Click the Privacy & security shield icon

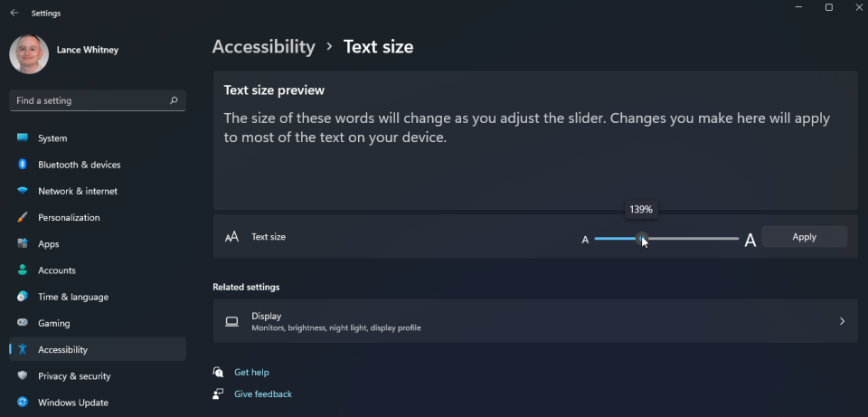(x=23, y=376)
